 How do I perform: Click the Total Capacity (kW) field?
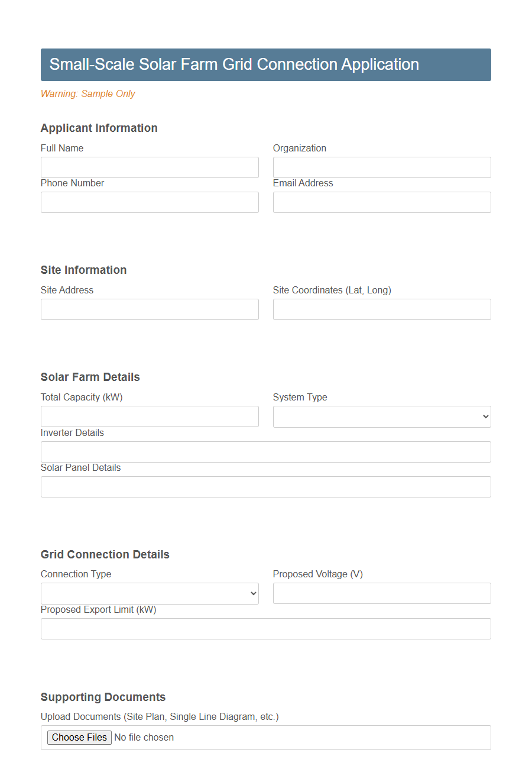click(x=149, y=416)
